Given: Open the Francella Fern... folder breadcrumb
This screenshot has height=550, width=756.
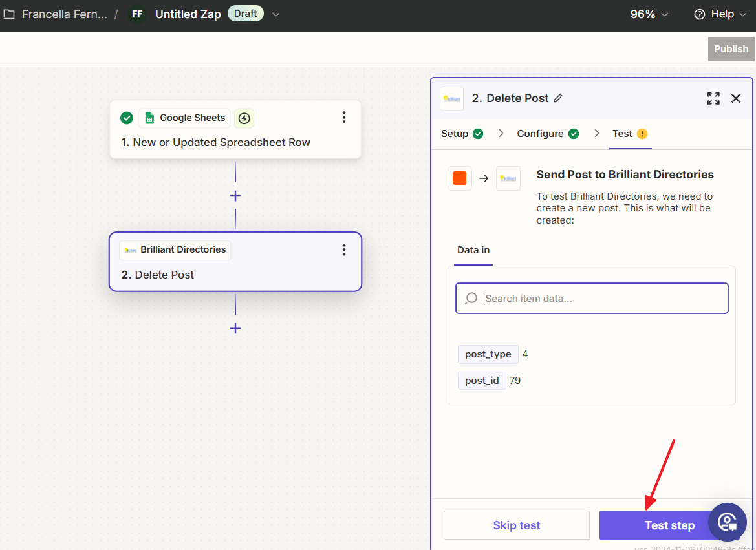Looking at the screenshot, I should click(64, 14).
